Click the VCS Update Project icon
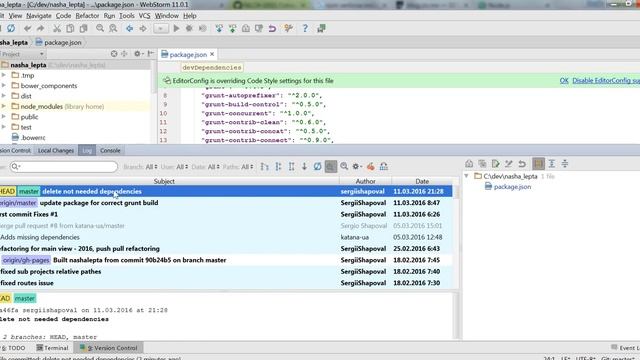The width and height of the screenshot is (640, 360). click(x=219, y=29)
